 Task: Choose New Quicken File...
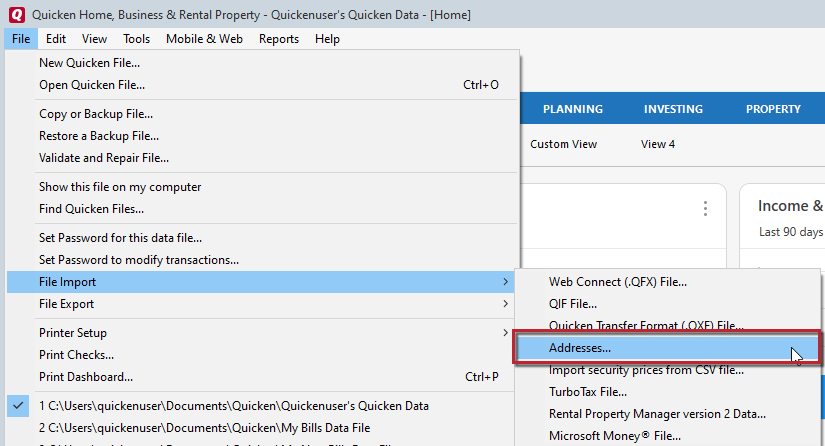coord(262,63)
